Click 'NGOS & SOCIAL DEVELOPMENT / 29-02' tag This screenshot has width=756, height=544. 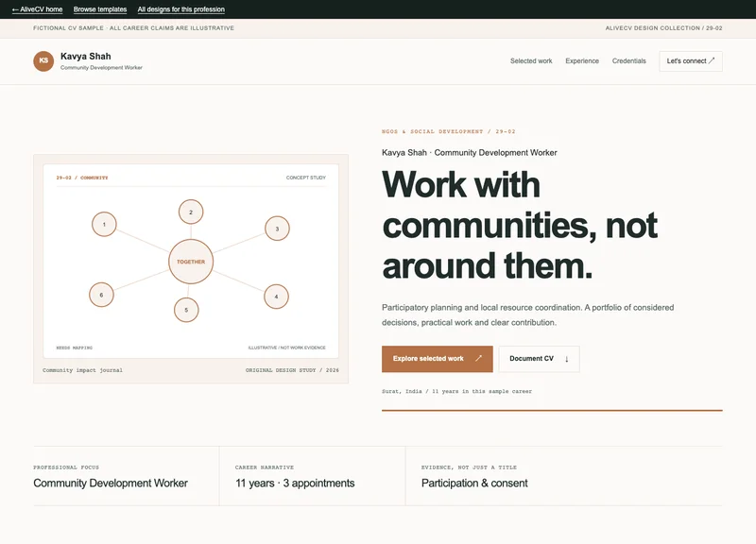(x=448, y=131)
